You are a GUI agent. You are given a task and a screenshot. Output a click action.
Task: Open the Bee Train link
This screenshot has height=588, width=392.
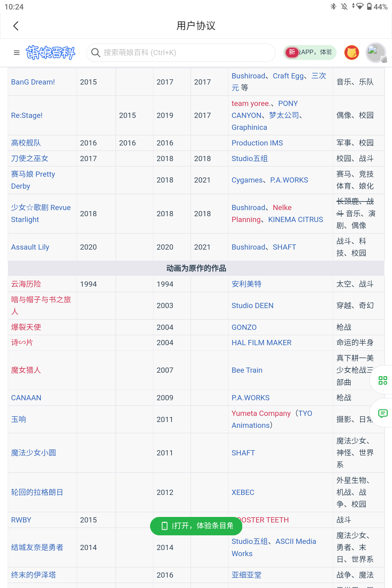(247, 370)
